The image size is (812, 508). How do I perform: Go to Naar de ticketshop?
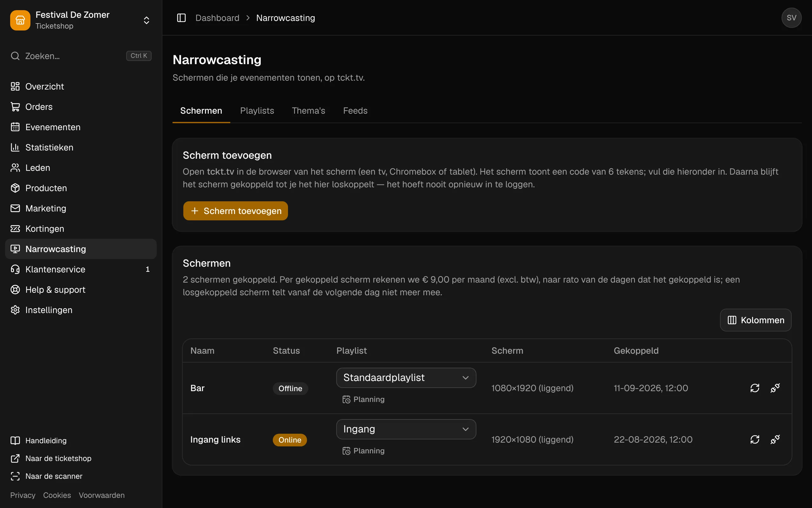coord(81,458)
